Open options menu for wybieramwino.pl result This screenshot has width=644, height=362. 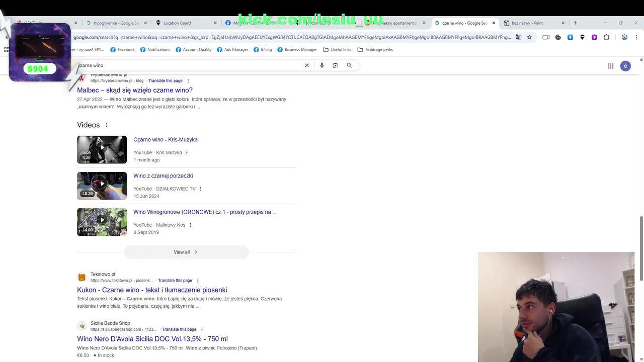pyautogui.click(x=188, y=80)
